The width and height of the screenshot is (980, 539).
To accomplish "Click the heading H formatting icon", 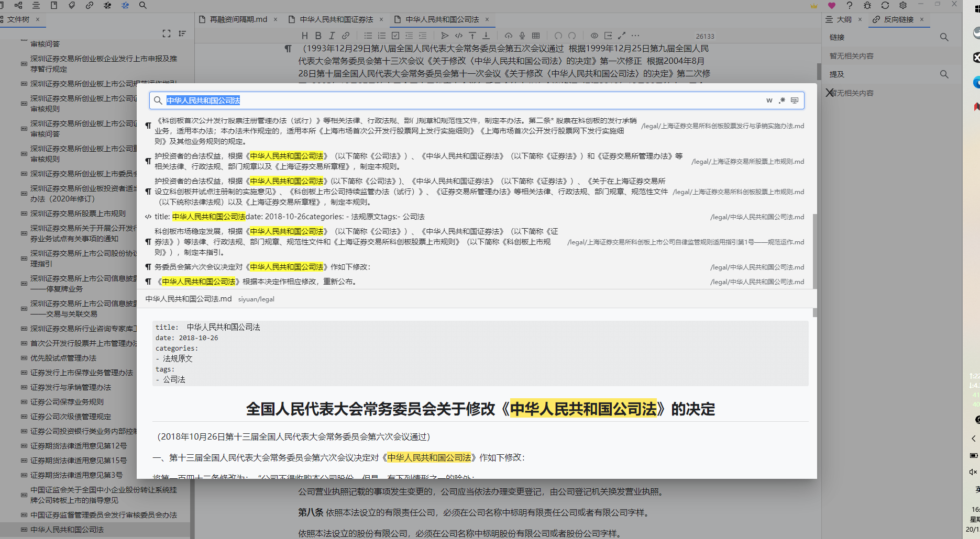I will coord(305,36).
